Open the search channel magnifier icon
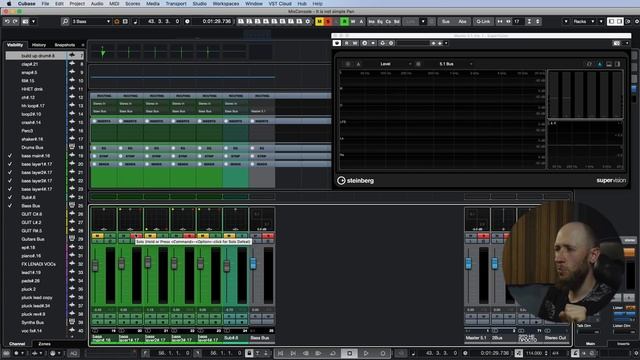Screen dimensions: 640x360 point(65,21)
